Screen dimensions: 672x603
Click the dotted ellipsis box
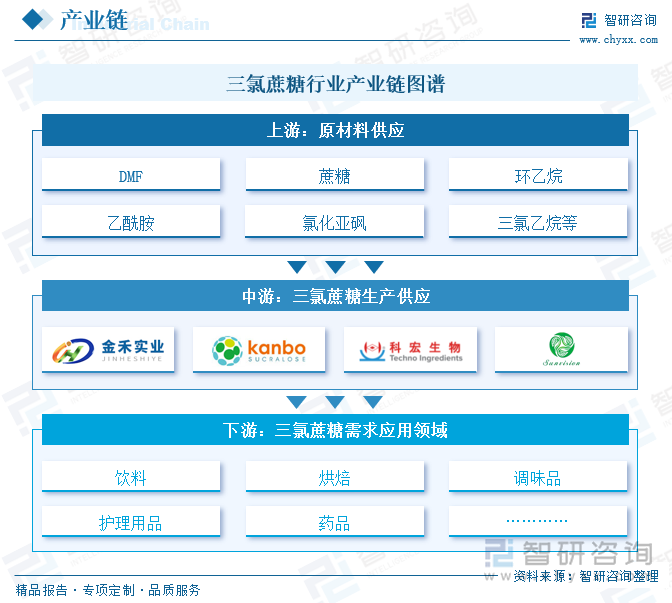538,522
